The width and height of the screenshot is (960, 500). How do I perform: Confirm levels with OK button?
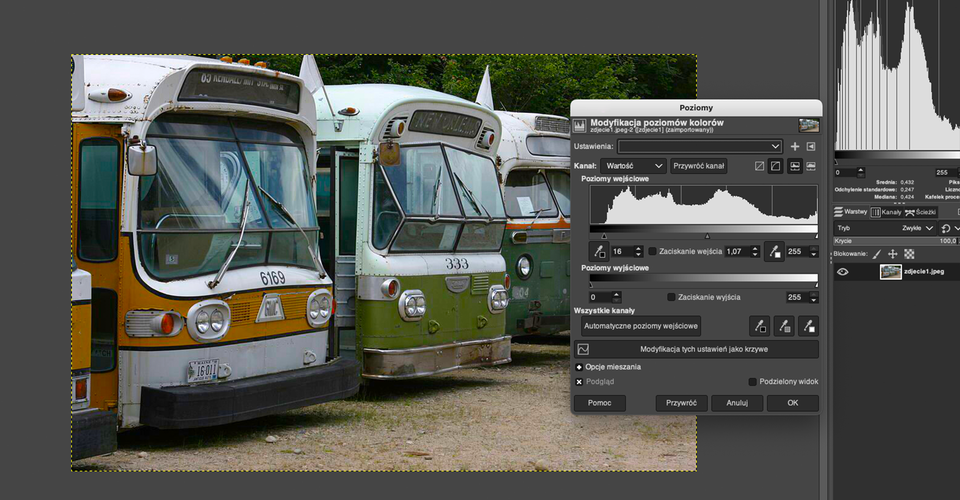coord(793,403)
